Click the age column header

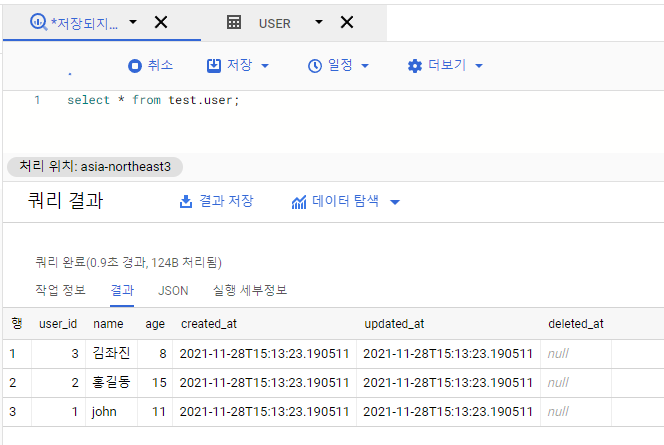pos(155,324)
